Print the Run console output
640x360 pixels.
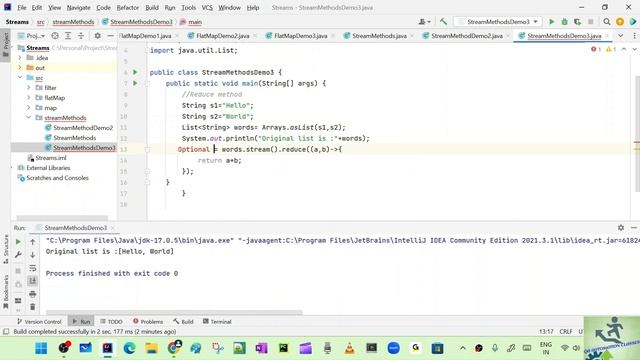[x=33, y=294]
